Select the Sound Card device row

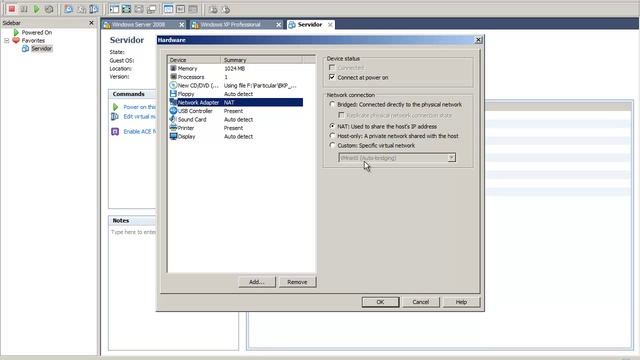[236, 120]
